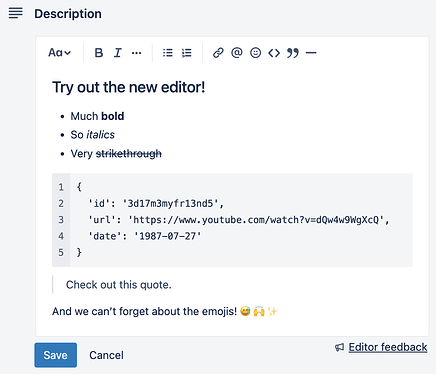The height and width of the screenshot is (374, 436).
Task: Click code line number 1
Action: tap(61, 187)
